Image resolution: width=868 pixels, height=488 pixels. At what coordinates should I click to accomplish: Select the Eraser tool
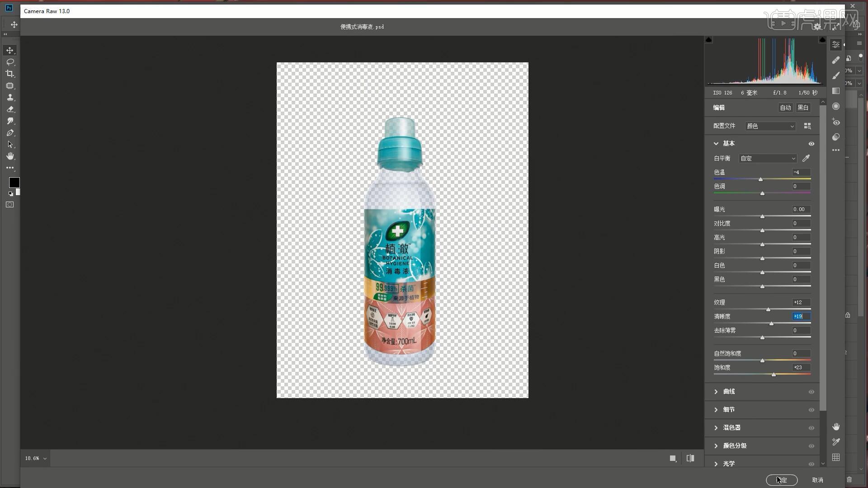10,109
